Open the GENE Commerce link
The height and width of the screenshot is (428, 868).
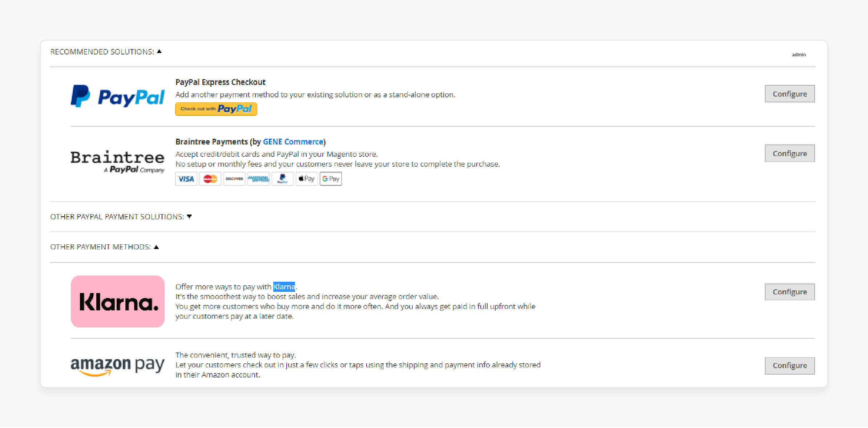coord(293,142)
